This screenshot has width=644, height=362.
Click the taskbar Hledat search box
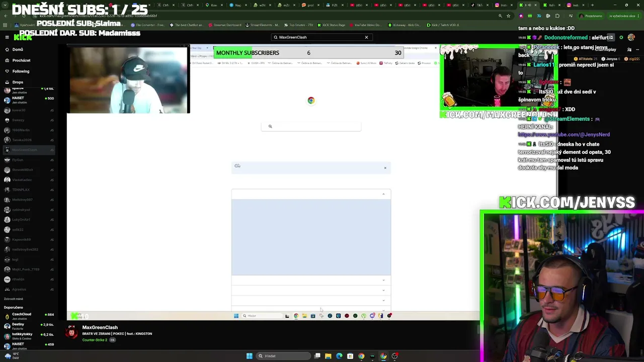coord(283,356)
